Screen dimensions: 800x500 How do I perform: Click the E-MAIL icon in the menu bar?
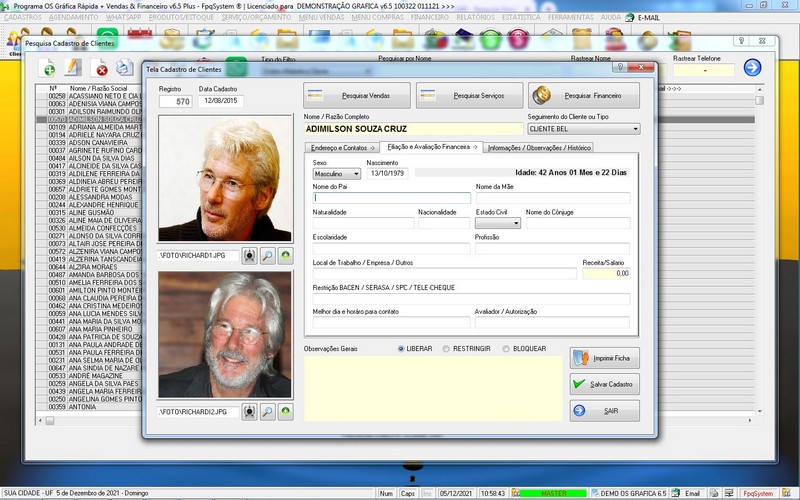coord(630,17)
